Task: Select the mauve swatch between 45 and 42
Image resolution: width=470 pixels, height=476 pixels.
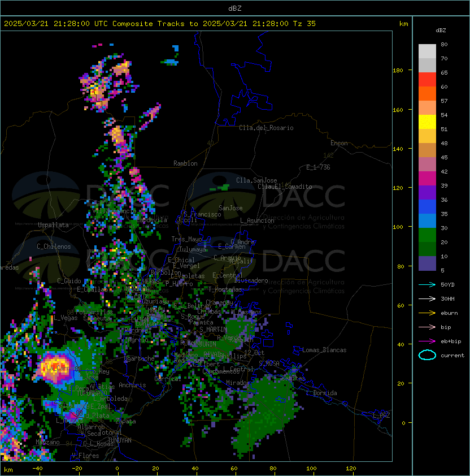Action: 427,165
